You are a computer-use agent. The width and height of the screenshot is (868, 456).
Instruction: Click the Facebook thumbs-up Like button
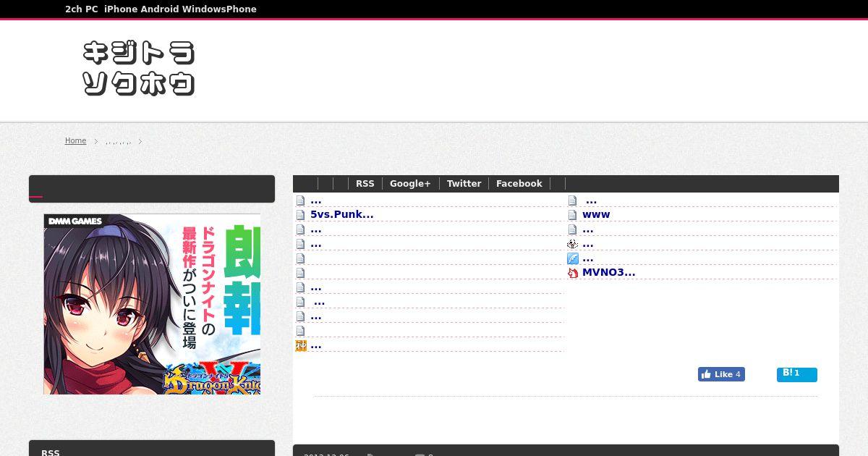tap(721, 374)
